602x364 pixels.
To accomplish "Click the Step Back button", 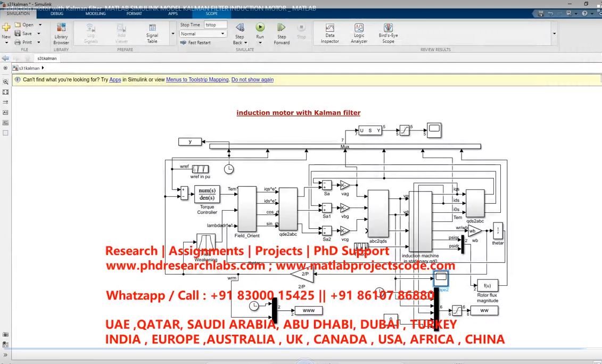I will coord(240,31).
